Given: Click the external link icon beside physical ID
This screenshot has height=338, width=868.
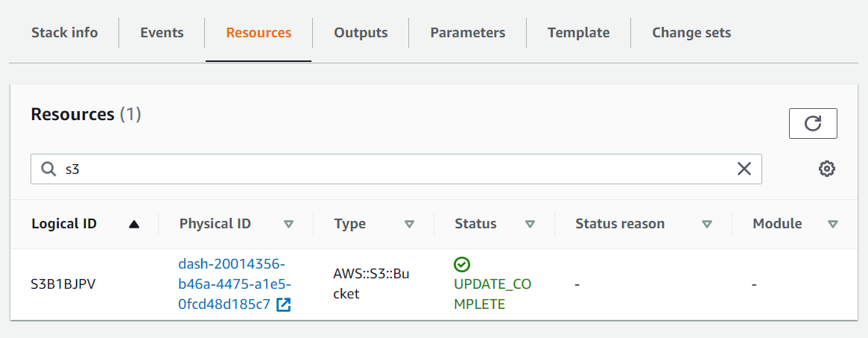Looking at the screenshot, I should coord(283,304).
